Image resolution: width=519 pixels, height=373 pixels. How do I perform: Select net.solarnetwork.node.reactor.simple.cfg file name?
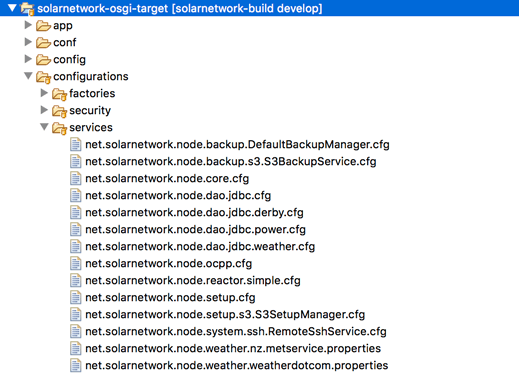pyautogui.click(x=193, y=281)
